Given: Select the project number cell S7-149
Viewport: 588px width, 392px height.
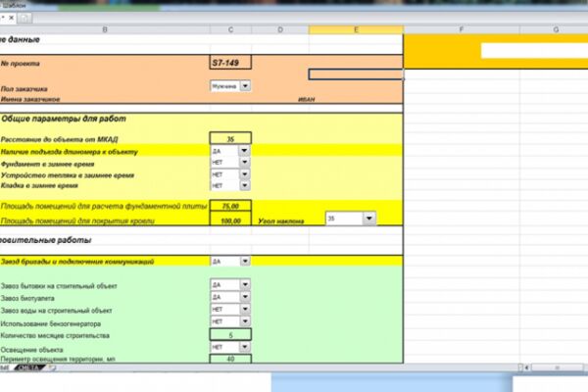Looking at the screenshot, I should click(230, 63).
